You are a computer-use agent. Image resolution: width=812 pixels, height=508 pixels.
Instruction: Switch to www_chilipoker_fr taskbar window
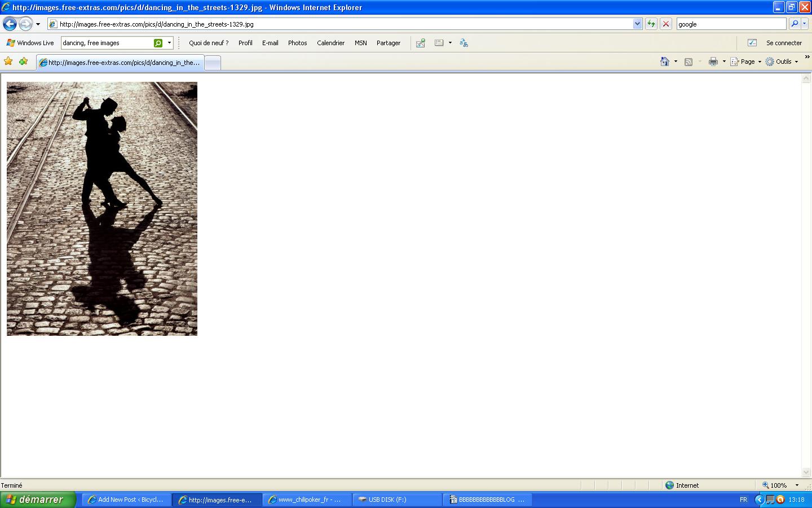307,500
